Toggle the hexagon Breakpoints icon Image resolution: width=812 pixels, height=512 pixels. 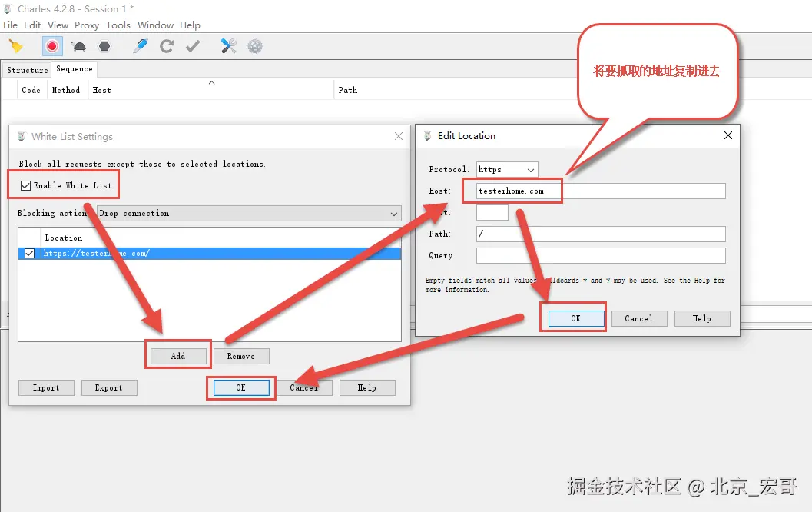[104, 46]
